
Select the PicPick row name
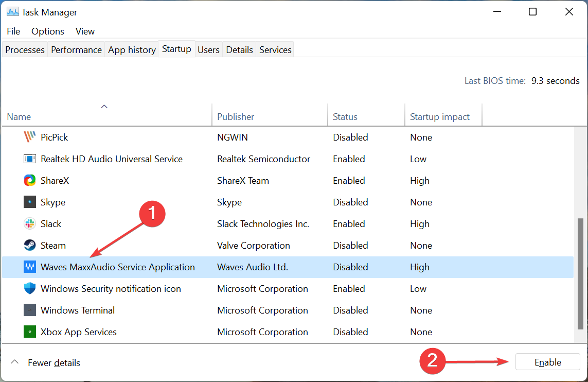pos(55,137)
